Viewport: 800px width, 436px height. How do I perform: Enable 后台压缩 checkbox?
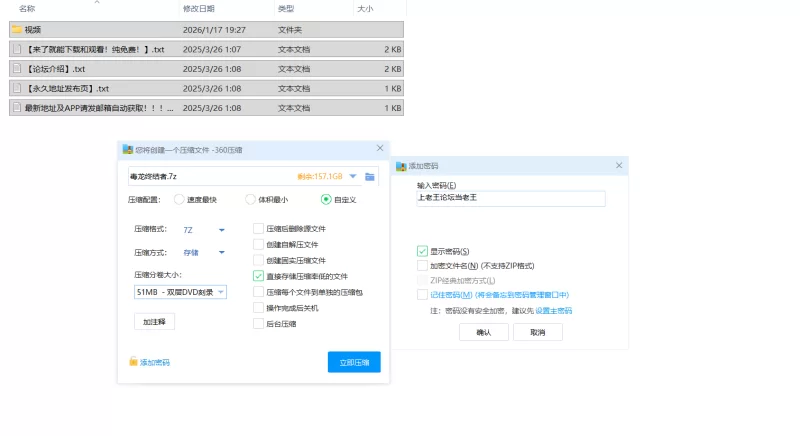pos(258,323)
